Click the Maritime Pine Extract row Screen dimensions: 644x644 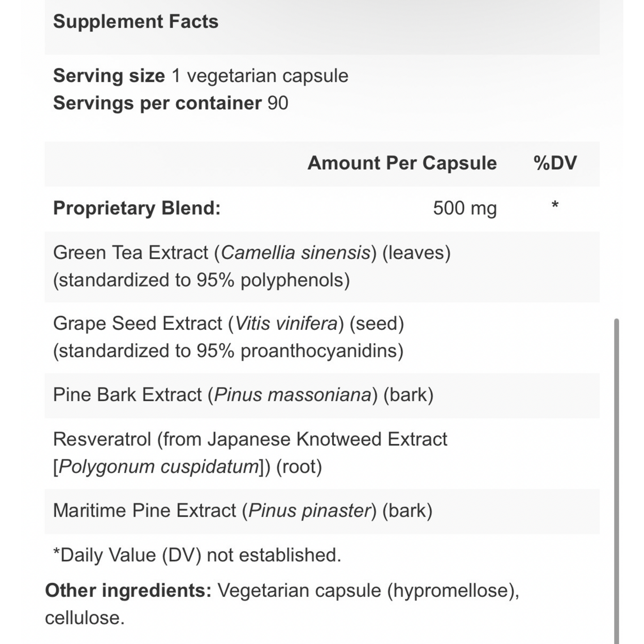click(x=322, y=511)
